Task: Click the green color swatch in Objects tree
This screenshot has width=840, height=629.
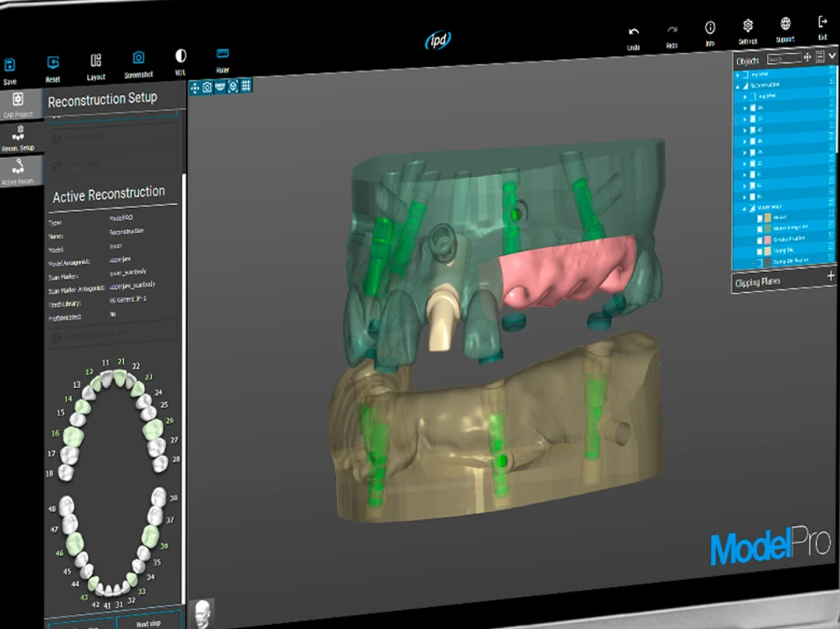Action: tap(768, 229)
